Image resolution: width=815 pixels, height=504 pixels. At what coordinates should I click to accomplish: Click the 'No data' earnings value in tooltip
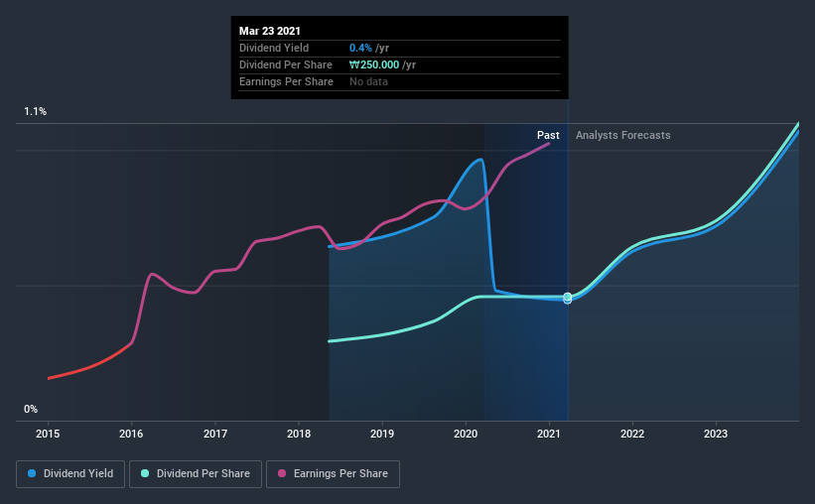(368, 81)
